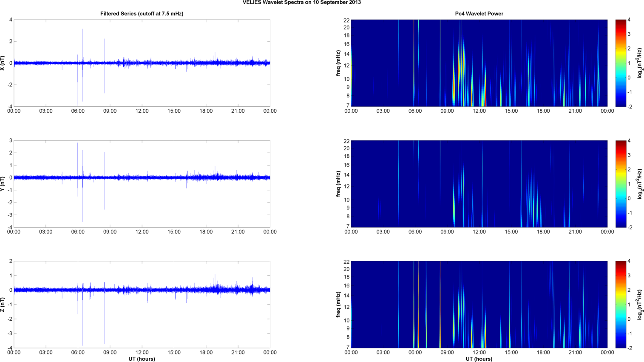Select the middle wavelet power spectrum plot
The height and width of the screenshot is (362, 644).
(x=479, y=184)
